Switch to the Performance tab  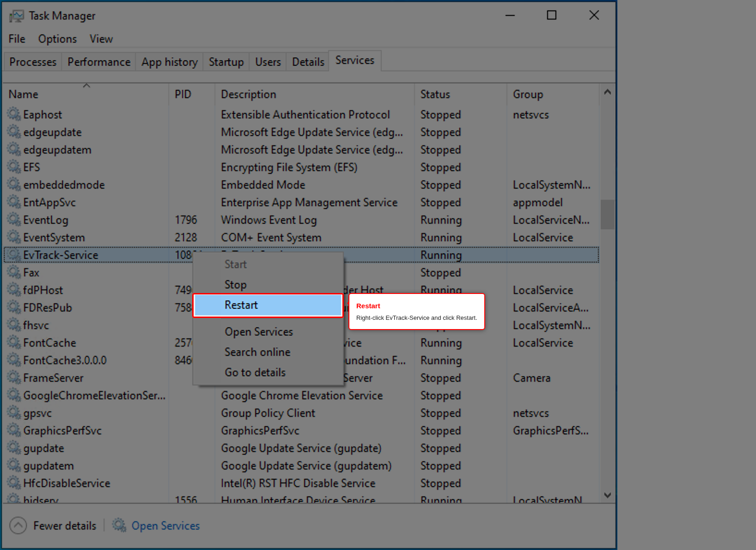[99, 62]
